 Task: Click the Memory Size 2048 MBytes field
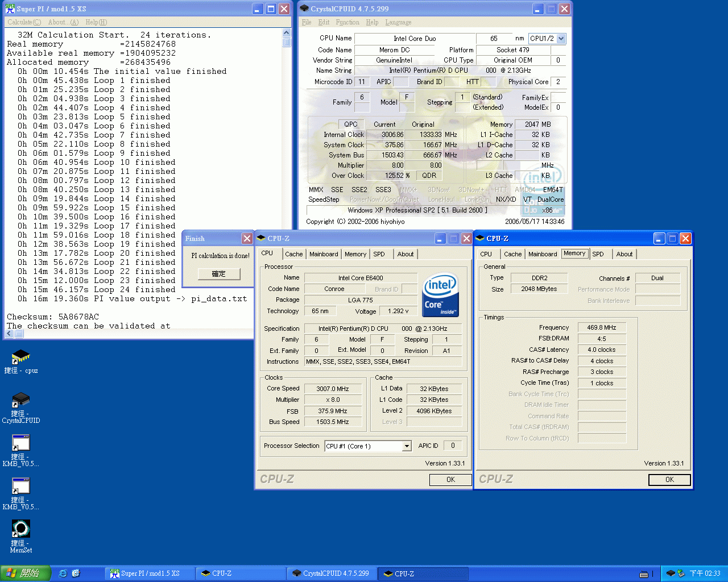539,289
